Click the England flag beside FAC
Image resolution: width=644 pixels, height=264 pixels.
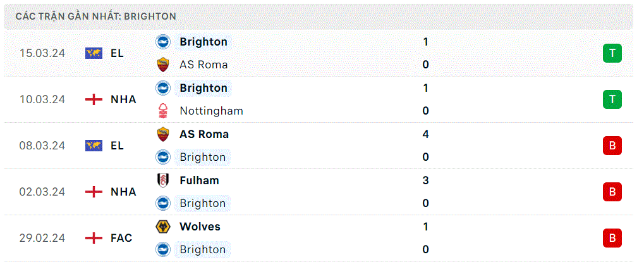click(x=94, y=238)
